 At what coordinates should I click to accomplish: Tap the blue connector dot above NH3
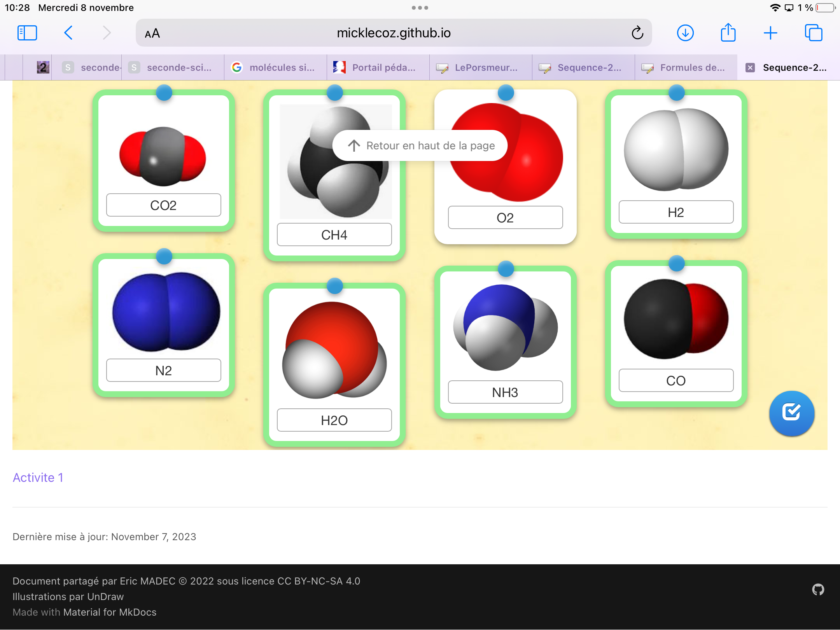[x=505, y=268]
